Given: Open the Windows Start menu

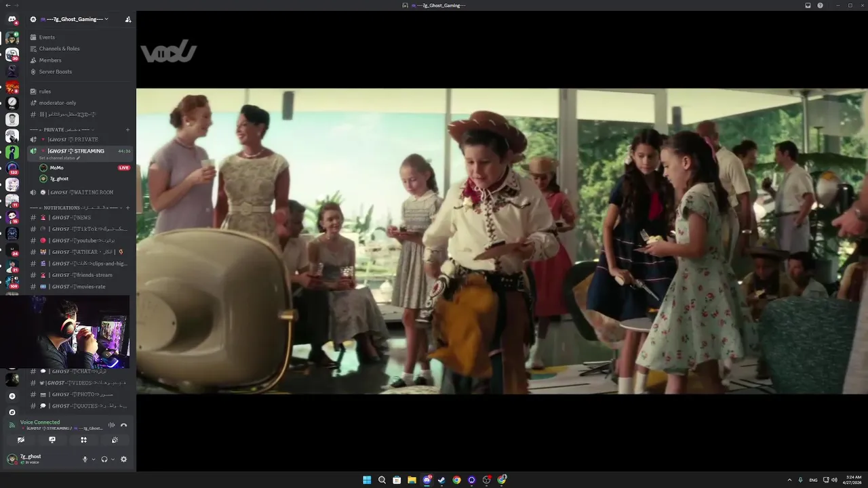Looking at the screenshot, I should (x=367, y=480).
